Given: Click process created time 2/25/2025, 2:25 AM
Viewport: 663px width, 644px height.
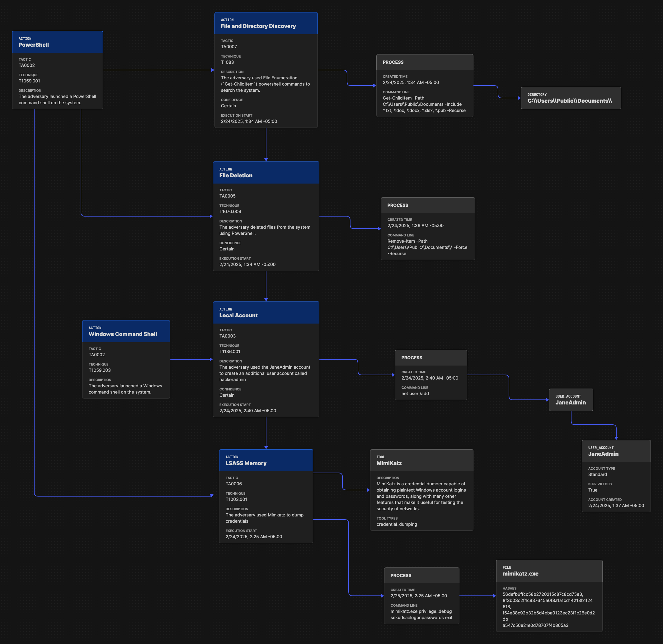Looking at the screenshot, I should (419, 596).
